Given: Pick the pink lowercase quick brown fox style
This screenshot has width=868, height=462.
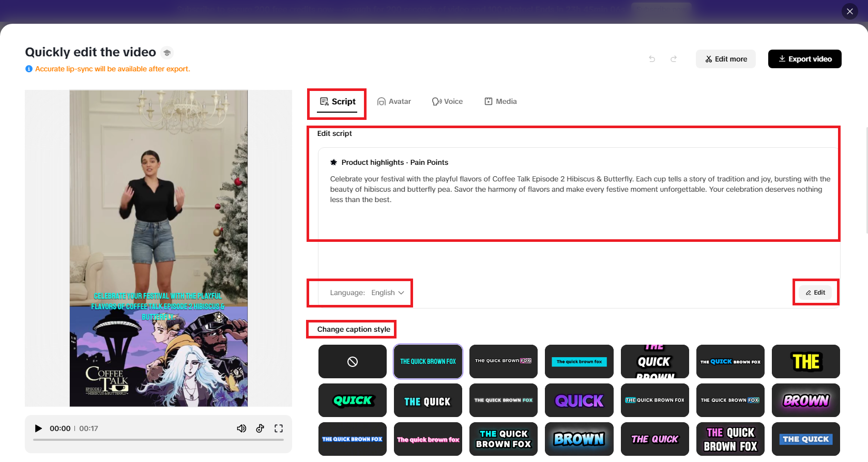Looking at the screenshot, I should (428, 439).
